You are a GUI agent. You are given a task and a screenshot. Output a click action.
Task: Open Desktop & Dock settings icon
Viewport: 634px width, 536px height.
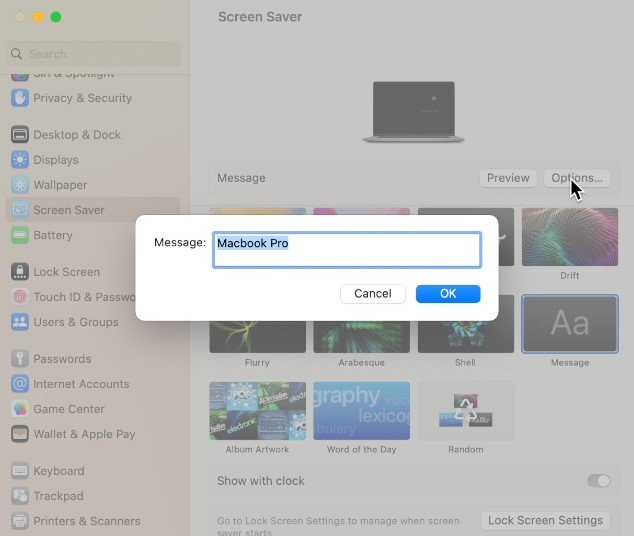(19, 135)
